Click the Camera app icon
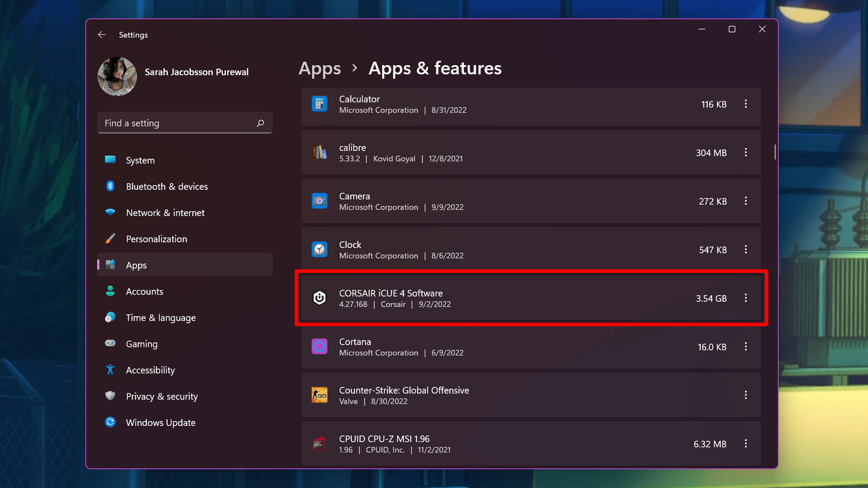The image size is (868, 488). pyautogui.click(x=320, y=201)
